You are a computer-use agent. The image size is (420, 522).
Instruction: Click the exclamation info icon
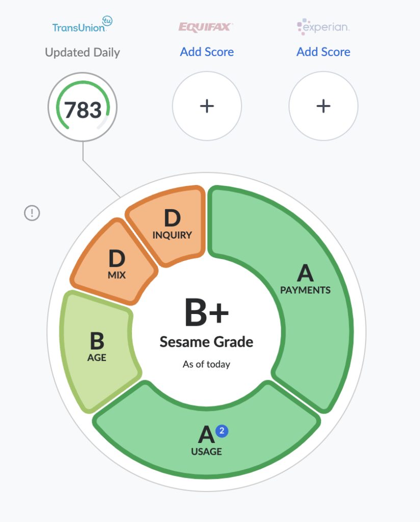click(x=32, y=213)
